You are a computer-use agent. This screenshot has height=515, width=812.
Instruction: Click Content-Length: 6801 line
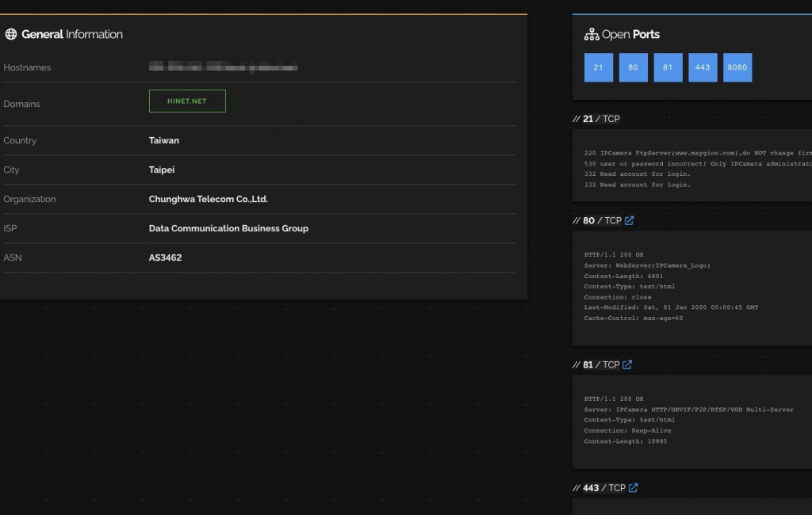623,277
